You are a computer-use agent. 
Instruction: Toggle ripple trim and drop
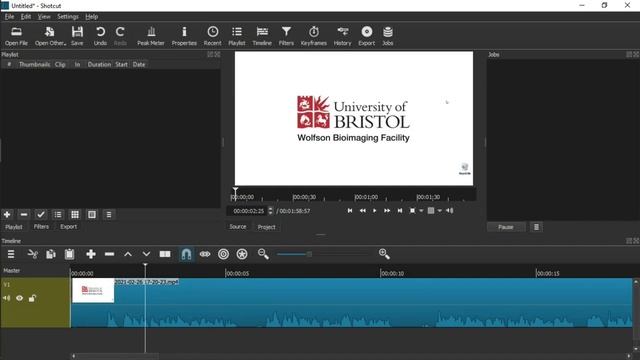pos(223,254)
